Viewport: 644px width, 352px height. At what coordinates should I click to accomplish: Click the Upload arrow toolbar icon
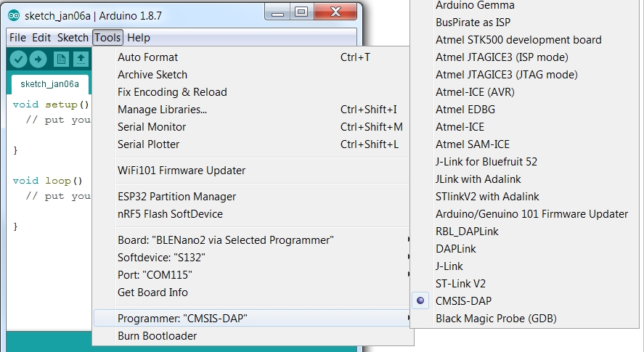(x=38, y=60)
